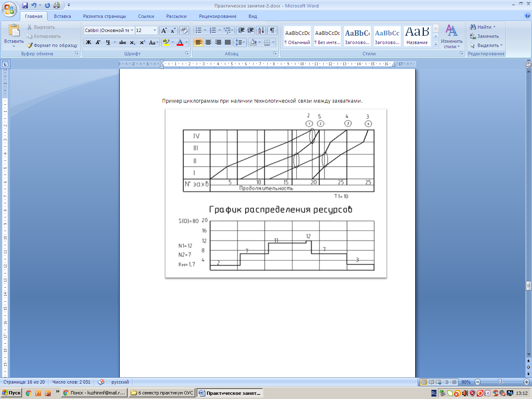532x399 pixels.
Task: Click the zoom out minus button
Action: click(478, 382)
